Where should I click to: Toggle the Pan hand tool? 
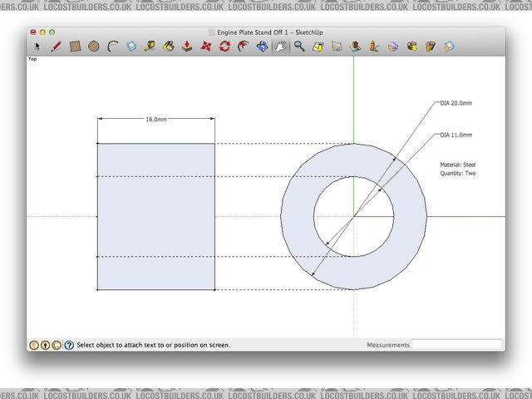tap(281, 47)
